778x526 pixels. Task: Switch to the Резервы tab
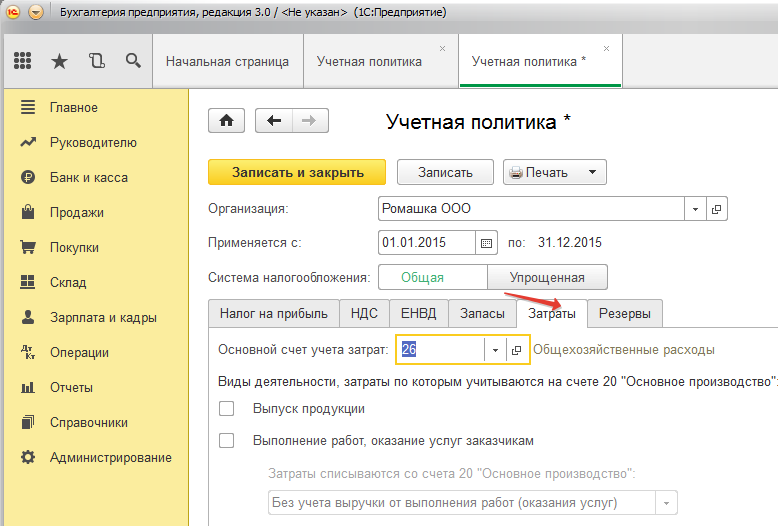coord(624,313)
